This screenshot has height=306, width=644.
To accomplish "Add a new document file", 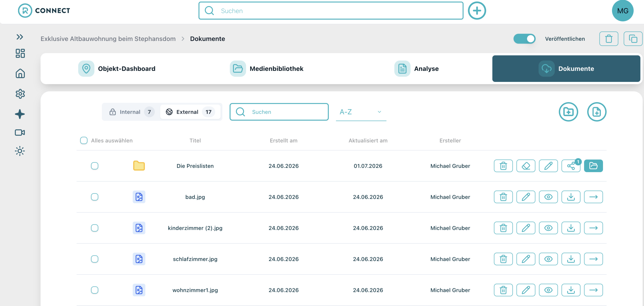I will [597, 112].
